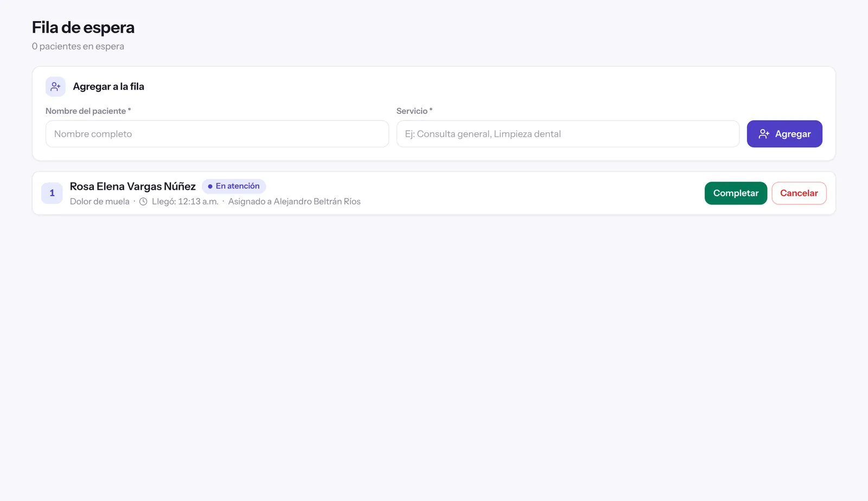Click the Agregar a la fila title
This screenshot has height=501, width=868.
(108, 87)
